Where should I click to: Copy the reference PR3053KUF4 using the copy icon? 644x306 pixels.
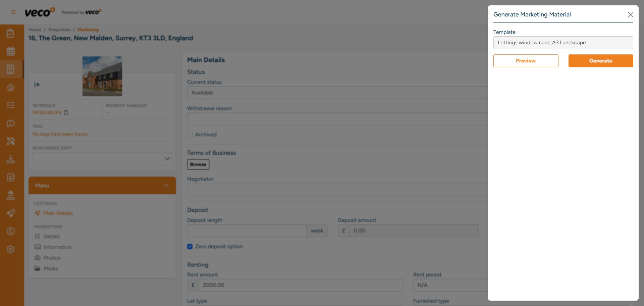(66, 113)
